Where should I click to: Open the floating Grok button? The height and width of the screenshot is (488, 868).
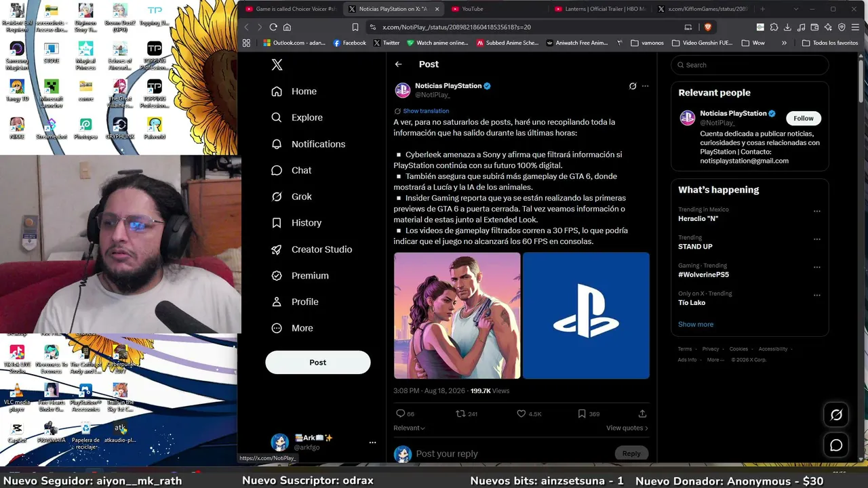click(836, 415)
